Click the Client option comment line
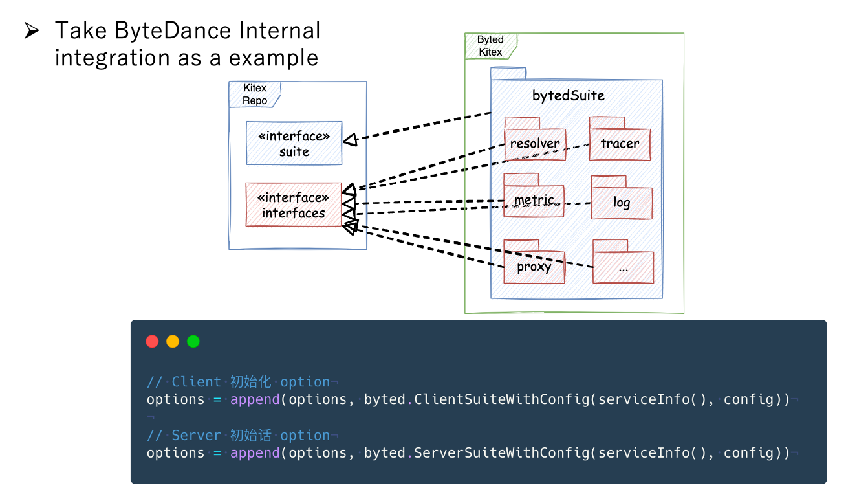The height and width of the screenshot is (501, 868). pos(238,382)
